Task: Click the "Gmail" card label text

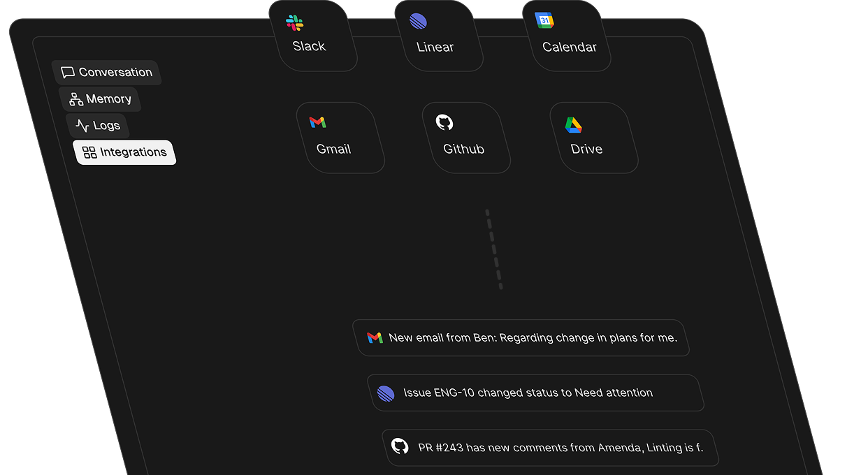Action: coord(333,149)
